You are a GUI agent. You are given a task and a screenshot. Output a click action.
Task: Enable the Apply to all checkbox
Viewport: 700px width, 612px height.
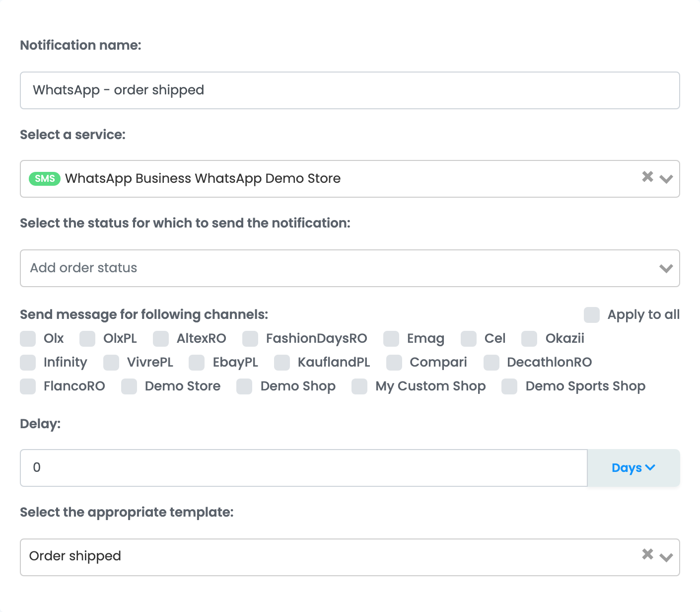pos(592,315)
